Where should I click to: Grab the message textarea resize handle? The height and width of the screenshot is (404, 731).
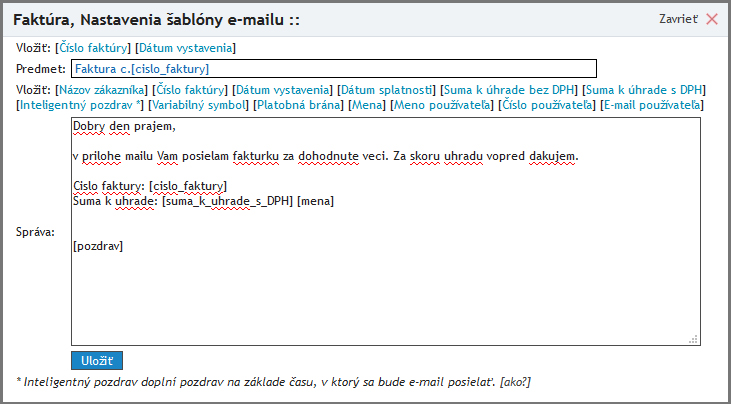tap(692, 340)
